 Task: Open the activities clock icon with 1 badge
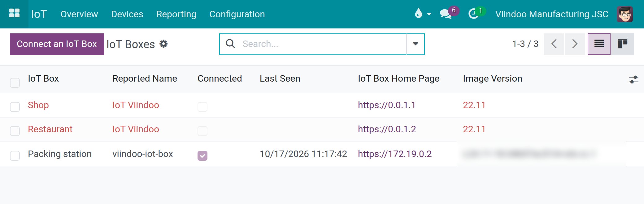473,14
